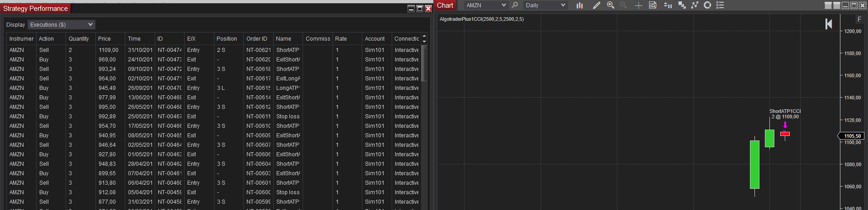Open the chart trader icon

tap(668, 5)
